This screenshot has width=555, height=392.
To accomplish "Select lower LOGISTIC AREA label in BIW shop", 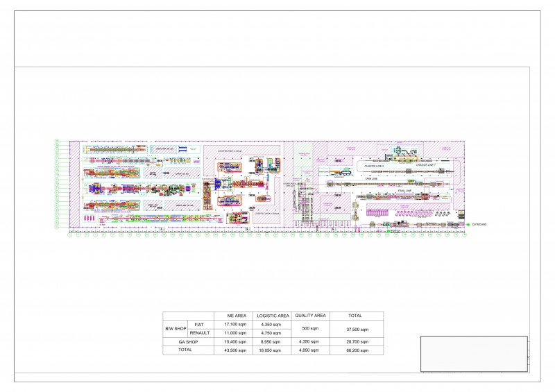I will coord(266,214).
